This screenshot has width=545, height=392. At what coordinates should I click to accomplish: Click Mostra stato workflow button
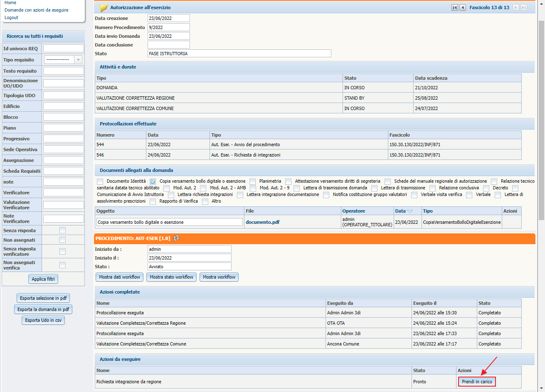click(171, 277)
